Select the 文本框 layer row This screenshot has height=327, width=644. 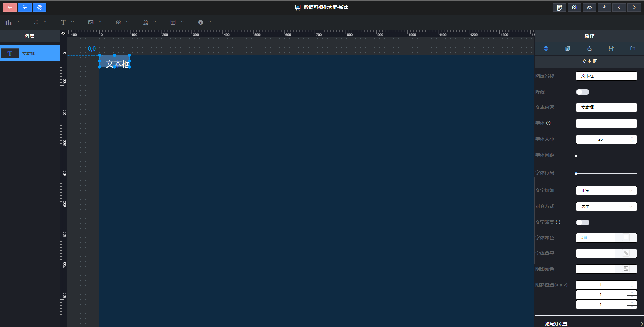tap(30, 54)
